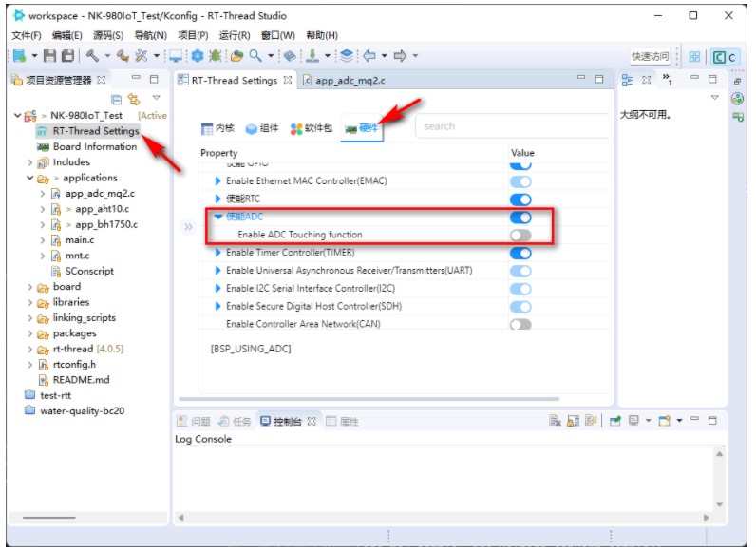Click the stacked layers icon
The height and width of the screenshot is (550, 756).
(x=346, y=56)
